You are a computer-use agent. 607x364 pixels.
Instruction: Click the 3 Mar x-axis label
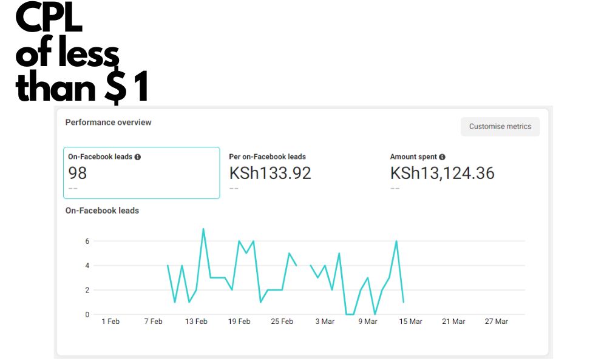click(x=325, y=322)
